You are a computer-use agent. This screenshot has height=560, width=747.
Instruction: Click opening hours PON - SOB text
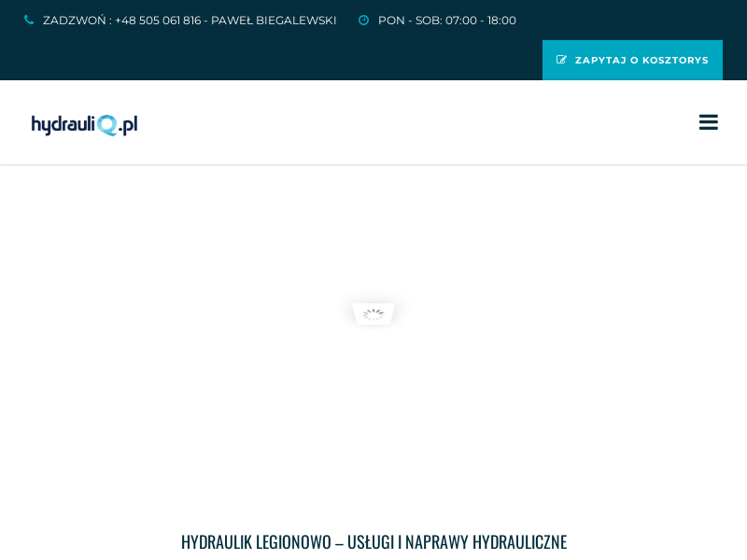(x=407, y=20)
